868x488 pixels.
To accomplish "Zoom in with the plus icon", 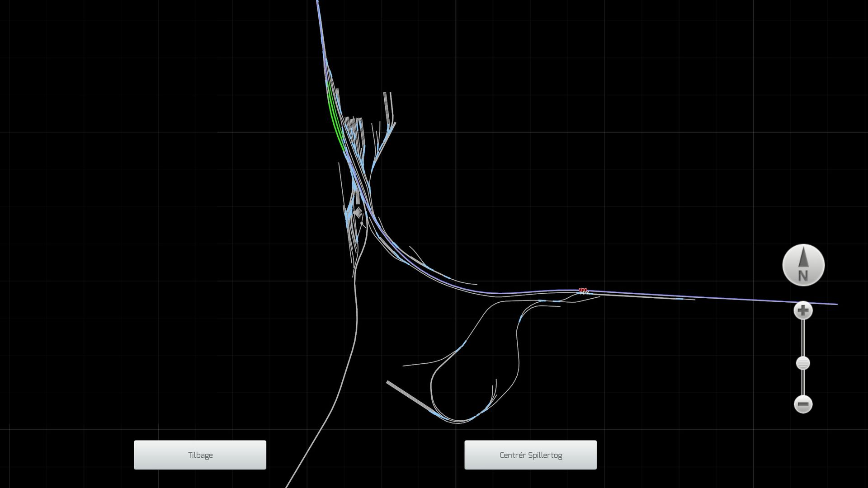I will click(803, 311).
